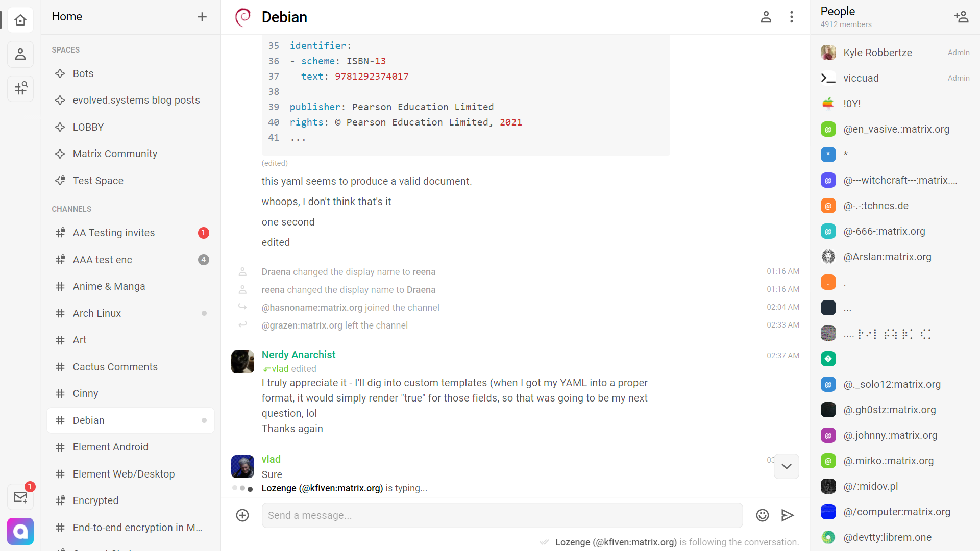Viewport: 980px width, 551px height.
Task: Toggle notification badge on AA Testing invites
Action: pyautogui.click(x=203, y=232)
